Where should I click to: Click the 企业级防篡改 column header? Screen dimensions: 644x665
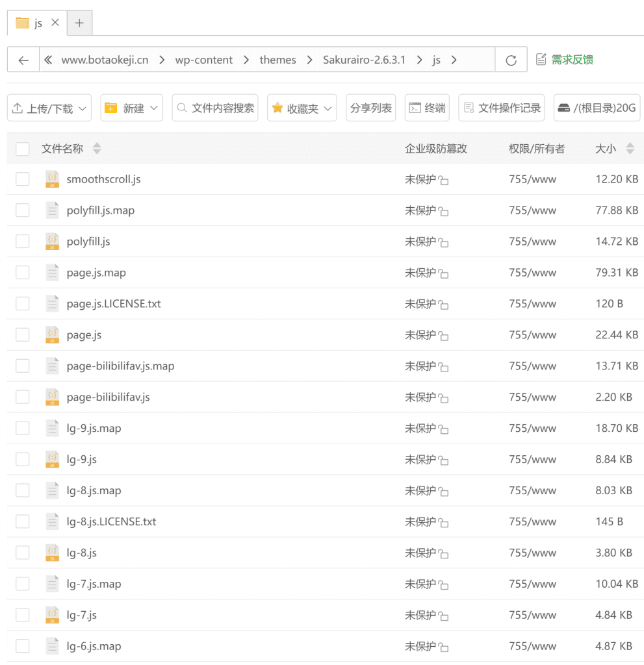pos(436,149)
